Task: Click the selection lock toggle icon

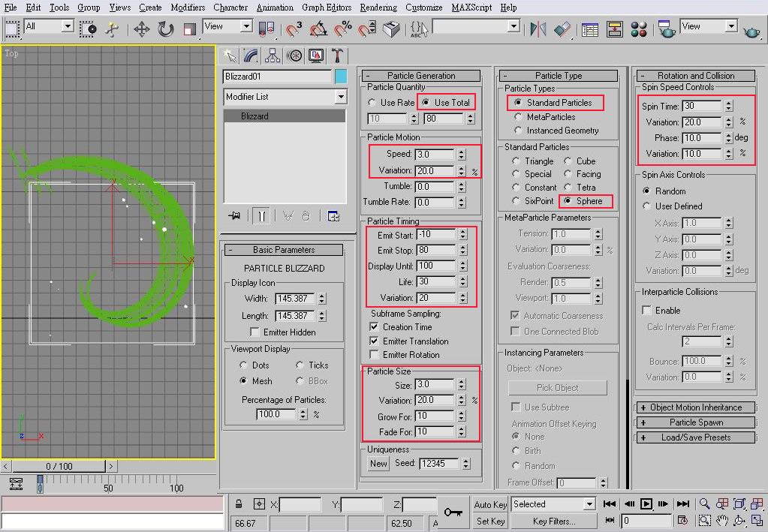Action: [239, 503]
